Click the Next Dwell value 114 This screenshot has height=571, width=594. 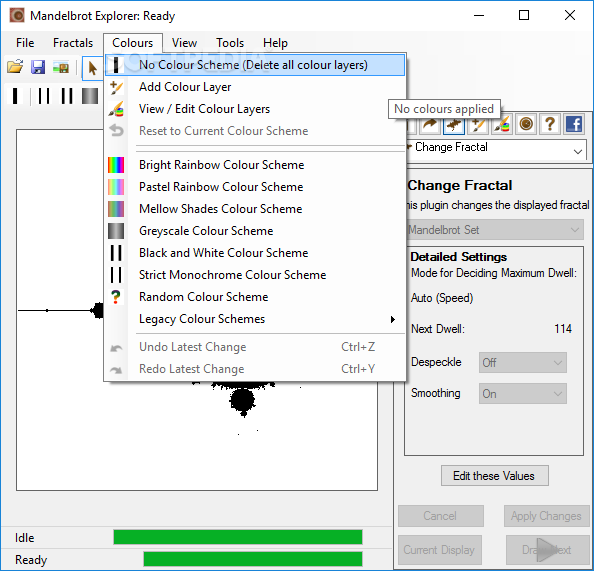point(563,329)
